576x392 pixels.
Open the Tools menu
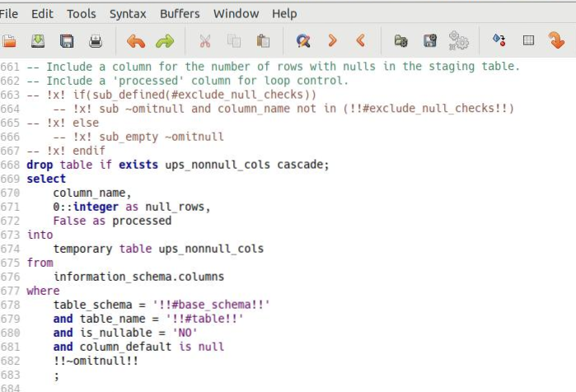pos(82,14)
